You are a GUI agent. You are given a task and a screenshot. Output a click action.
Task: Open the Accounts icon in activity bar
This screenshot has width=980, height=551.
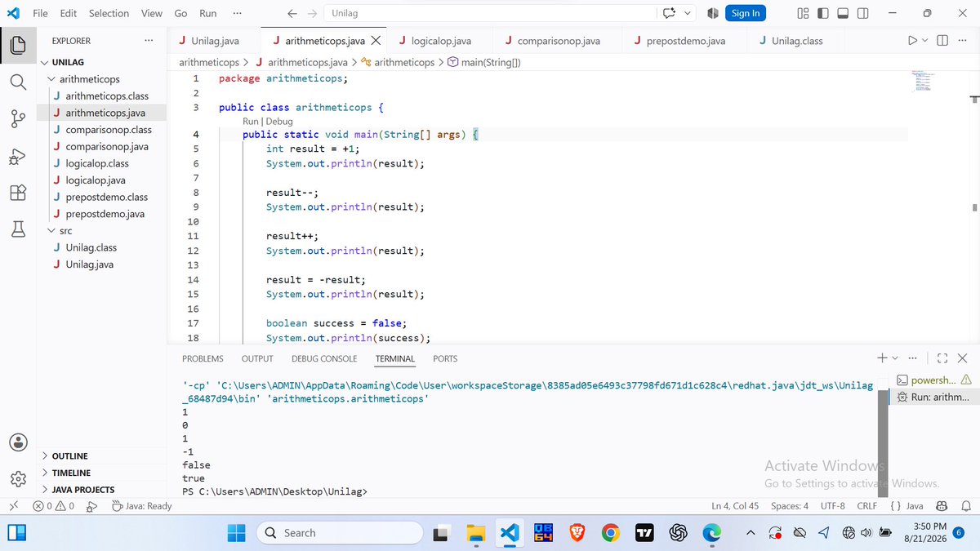18,442
